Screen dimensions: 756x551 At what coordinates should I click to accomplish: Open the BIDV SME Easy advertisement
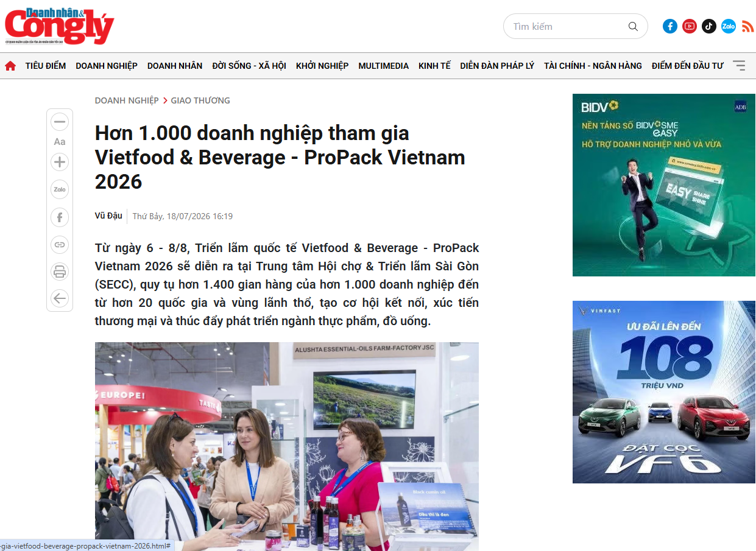coord(664,185)
